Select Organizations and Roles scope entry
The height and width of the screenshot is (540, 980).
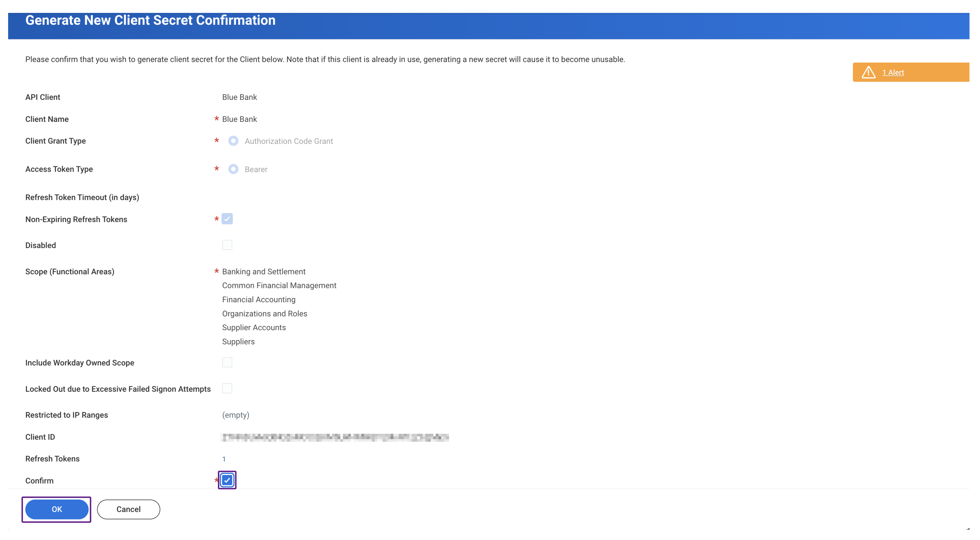(264, 313)
